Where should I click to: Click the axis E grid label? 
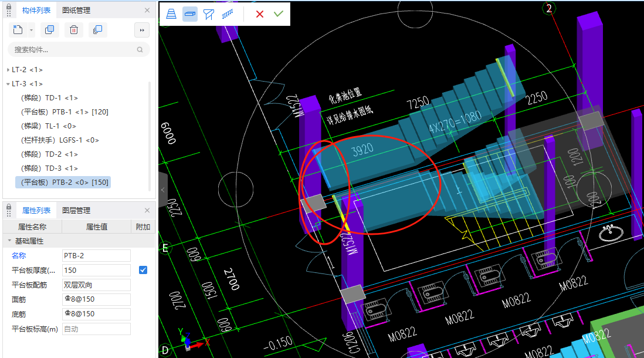tap(165, 248)
